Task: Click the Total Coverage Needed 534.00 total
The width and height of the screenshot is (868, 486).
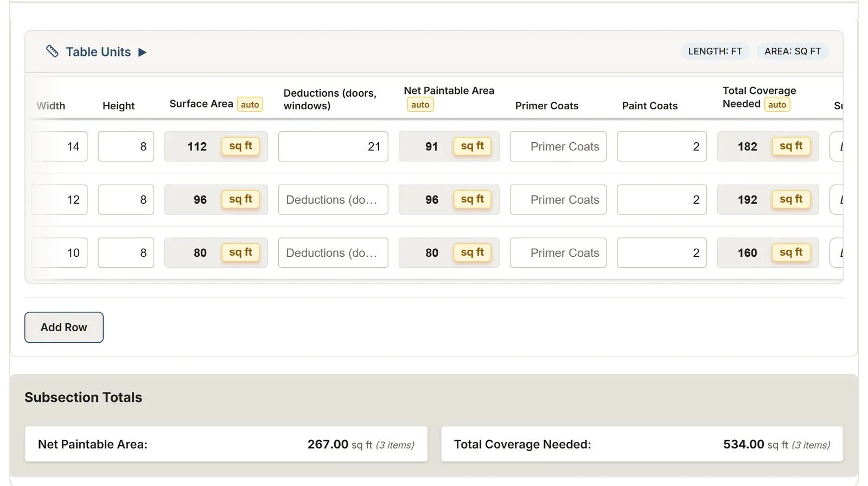Action: coord(642,444)
